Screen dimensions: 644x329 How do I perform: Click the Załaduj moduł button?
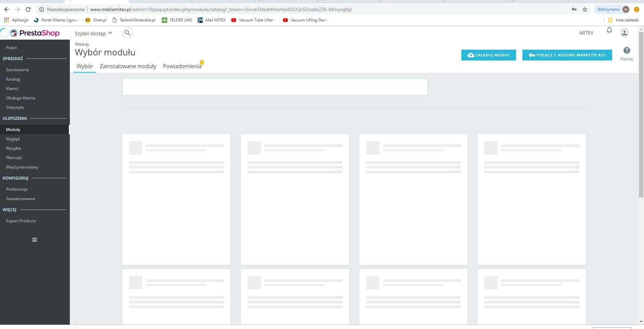489,55
